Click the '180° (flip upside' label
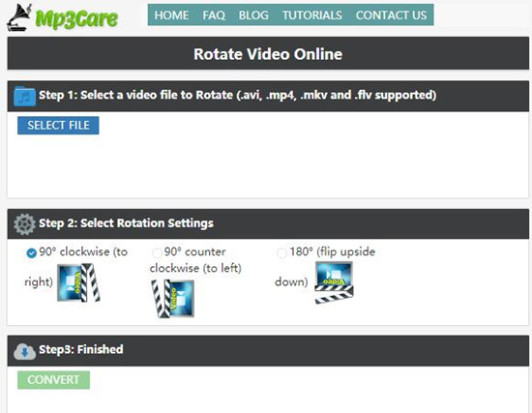This screenshot has height=413, width=532. [333, 251]
